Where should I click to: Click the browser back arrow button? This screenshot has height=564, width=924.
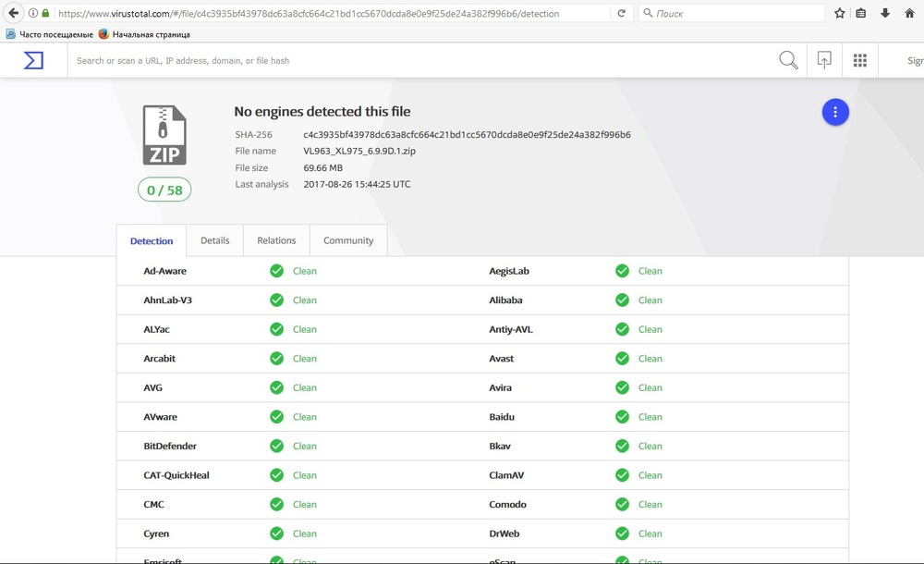click(x=14, y=14)
